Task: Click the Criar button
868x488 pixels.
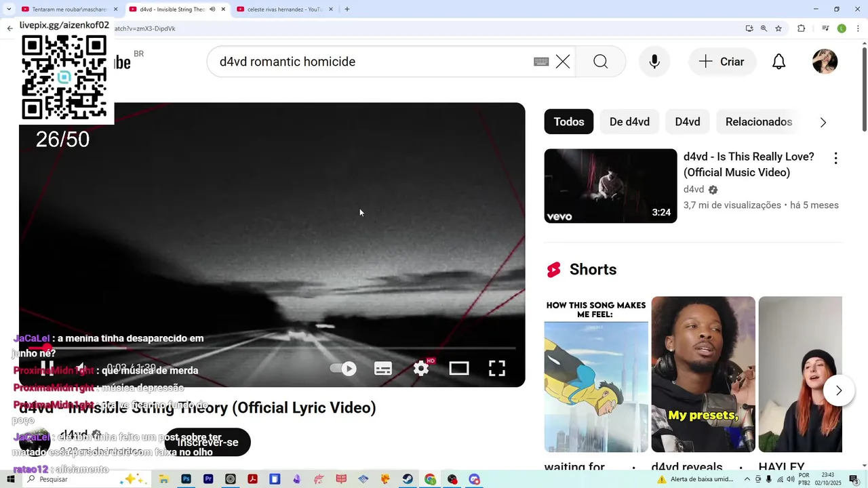Action: pyautogui.click(x=722, y=62)
